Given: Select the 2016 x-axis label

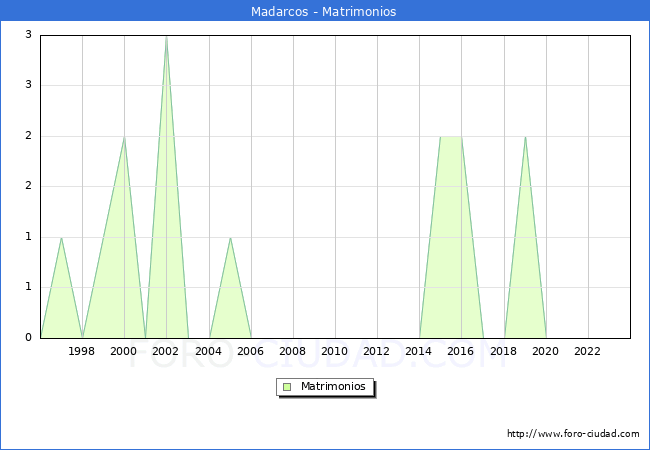Looking at the screenshot, I should (461, 351).
